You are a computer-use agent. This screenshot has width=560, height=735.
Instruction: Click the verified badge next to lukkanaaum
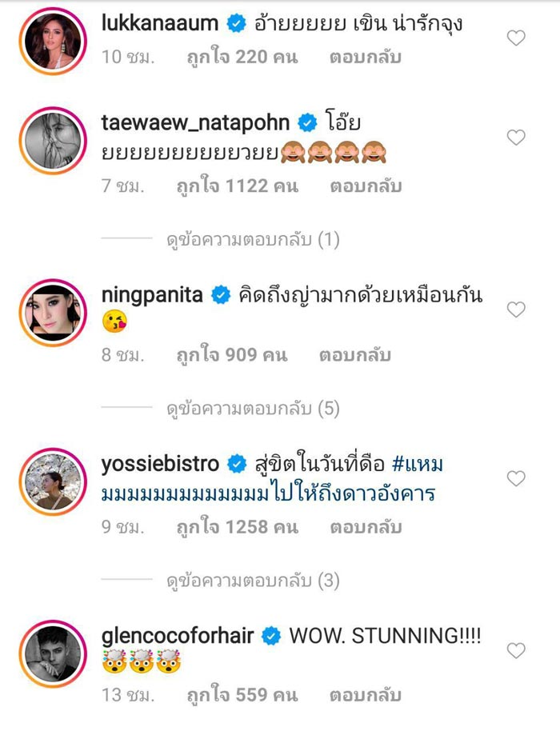[x=234, y=21]
